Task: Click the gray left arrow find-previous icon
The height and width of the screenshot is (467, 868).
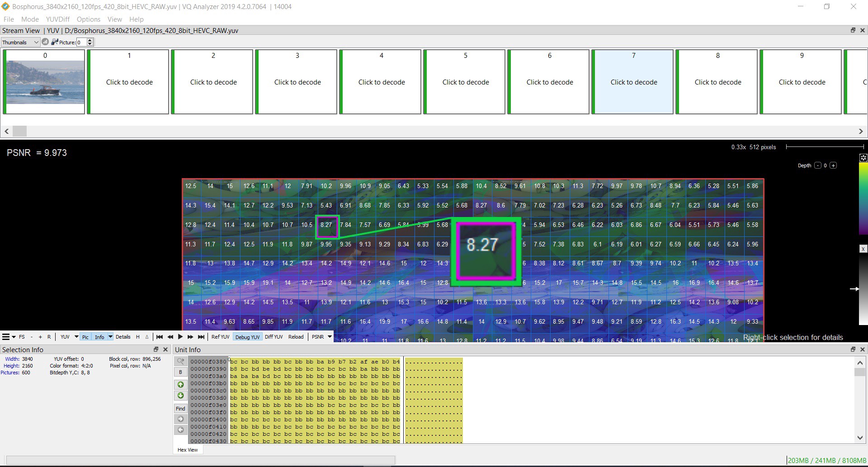Action: pos(180,430)
